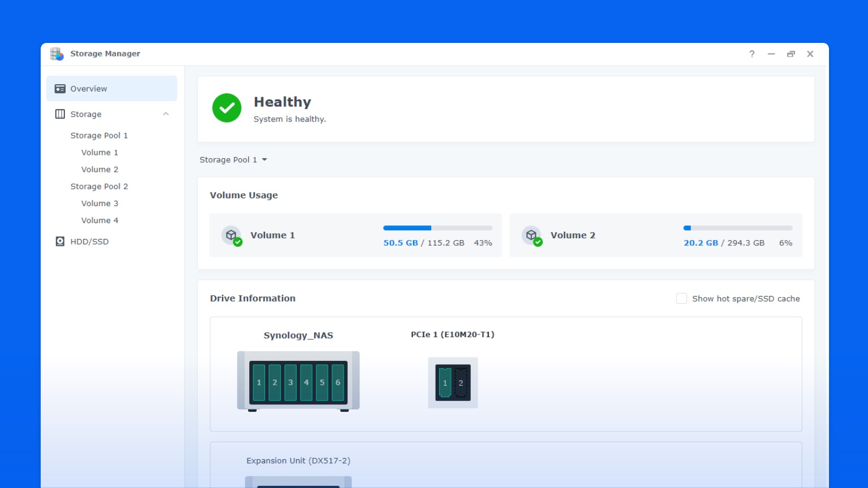Screen dimensions: 868x488
Task: Open the help question mark icon
Action: pyautogui.click(x=752, y=54)
